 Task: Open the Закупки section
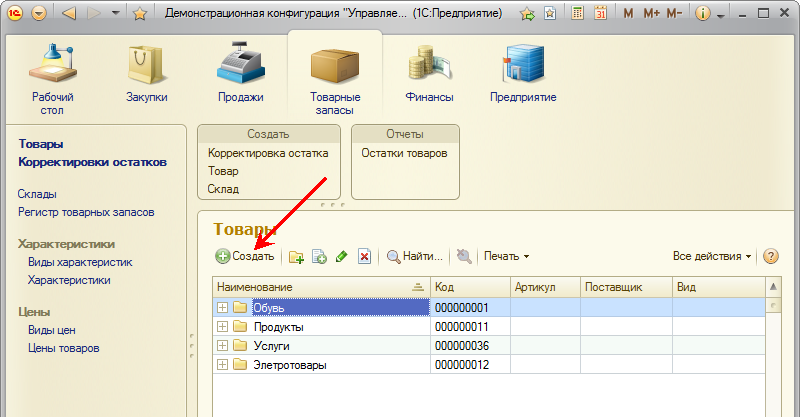click(146, 73)
